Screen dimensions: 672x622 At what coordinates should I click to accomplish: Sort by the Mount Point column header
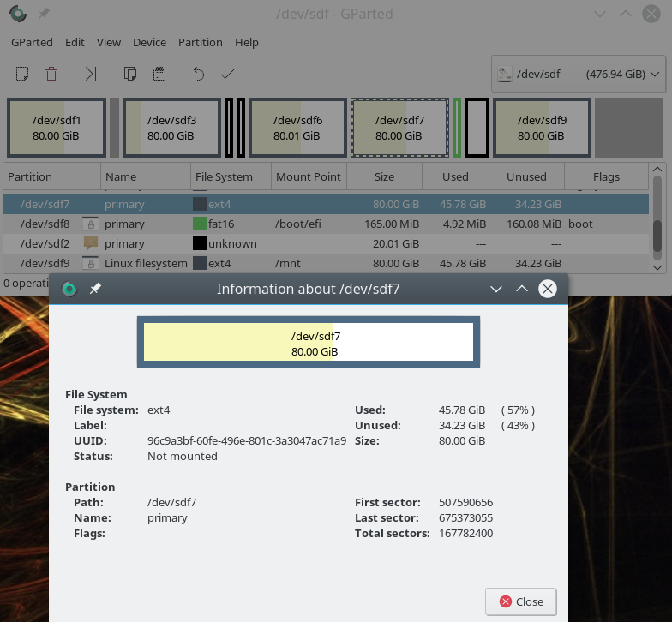pyautogui.click(x=309, y=176)
